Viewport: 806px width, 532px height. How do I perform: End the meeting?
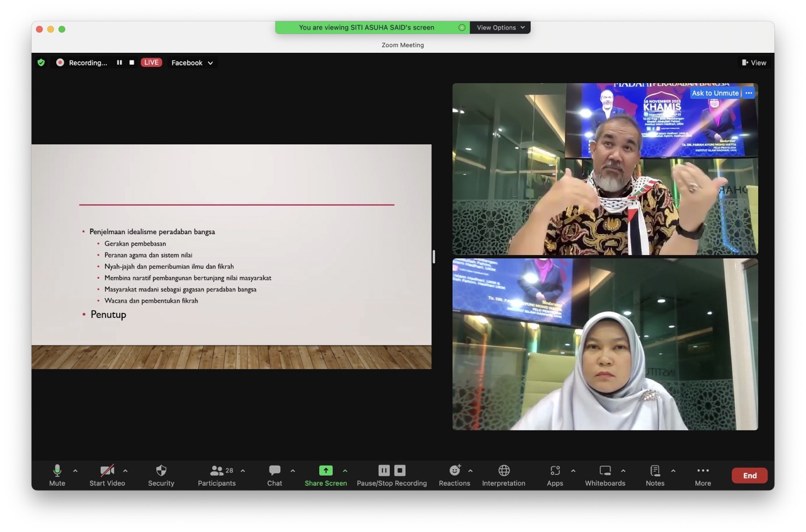pyautogui.click(x=749, y=475)
